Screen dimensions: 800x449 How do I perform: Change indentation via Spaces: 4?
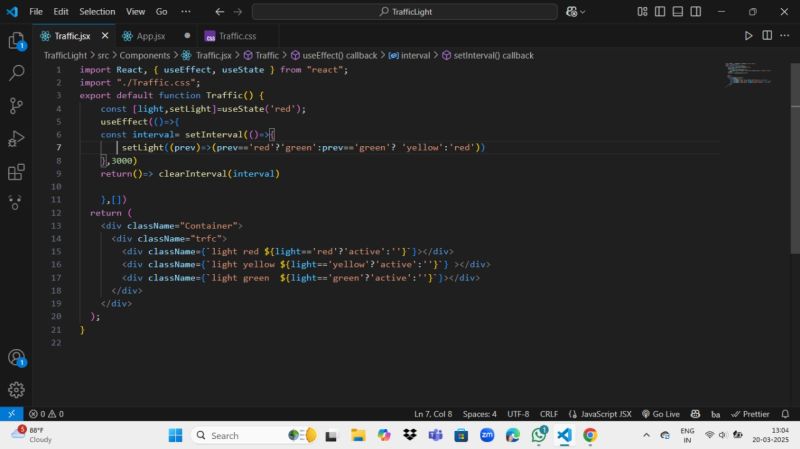(479, 414)
